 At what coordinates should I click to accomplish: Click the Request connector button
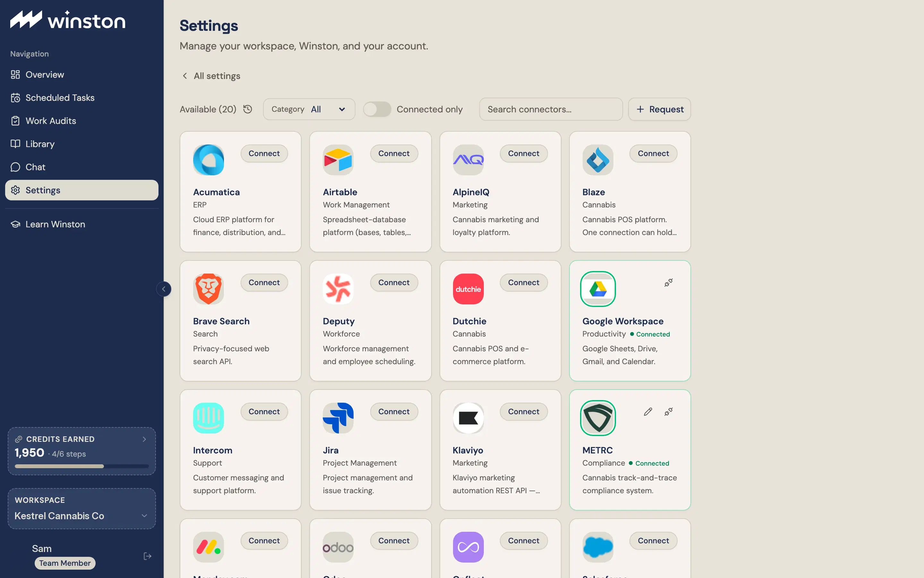(659, 109)
